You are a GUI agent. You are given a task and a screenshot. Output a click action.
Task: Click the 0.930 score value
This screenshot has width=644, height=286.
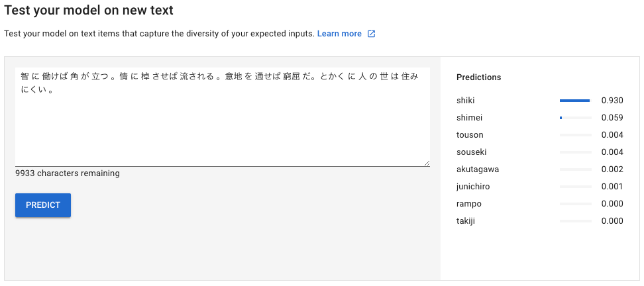(x=612, y=101)
